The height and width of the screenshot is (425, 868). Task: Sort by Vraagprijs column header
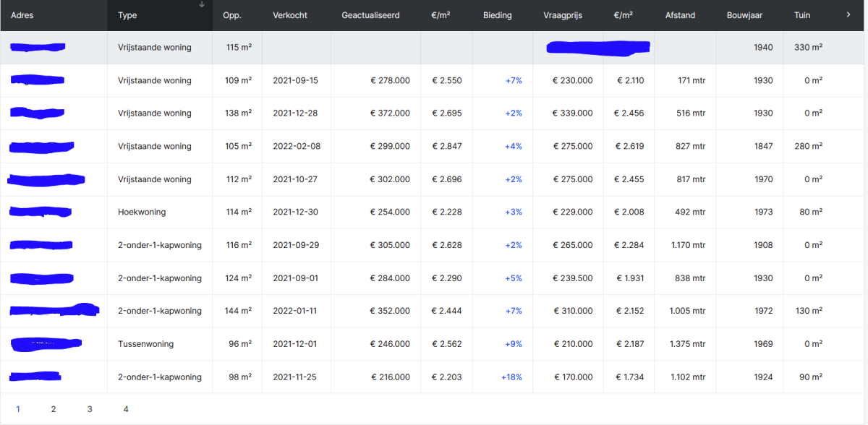(x=562, y=15)
